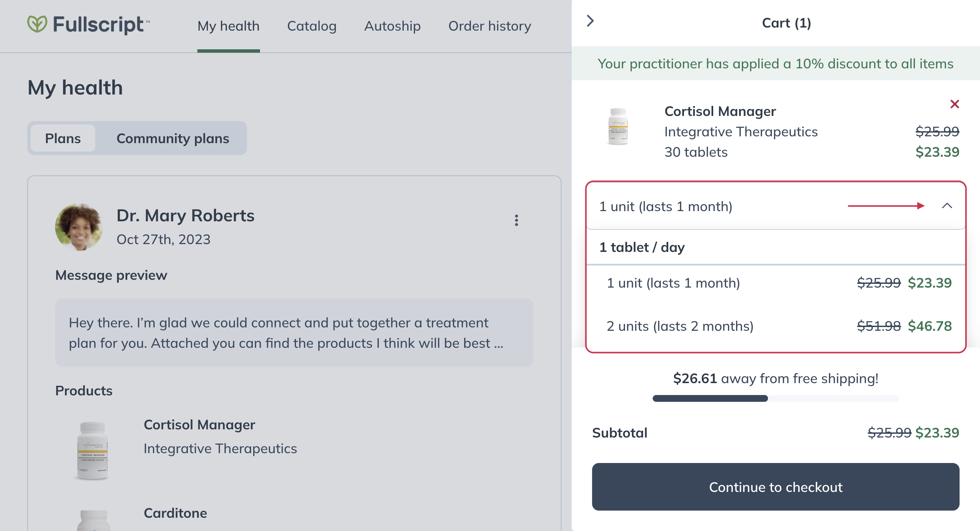Collapse the unit quantity dropdown chevron
The image size is (980, 531).
(x=947, y=206)
